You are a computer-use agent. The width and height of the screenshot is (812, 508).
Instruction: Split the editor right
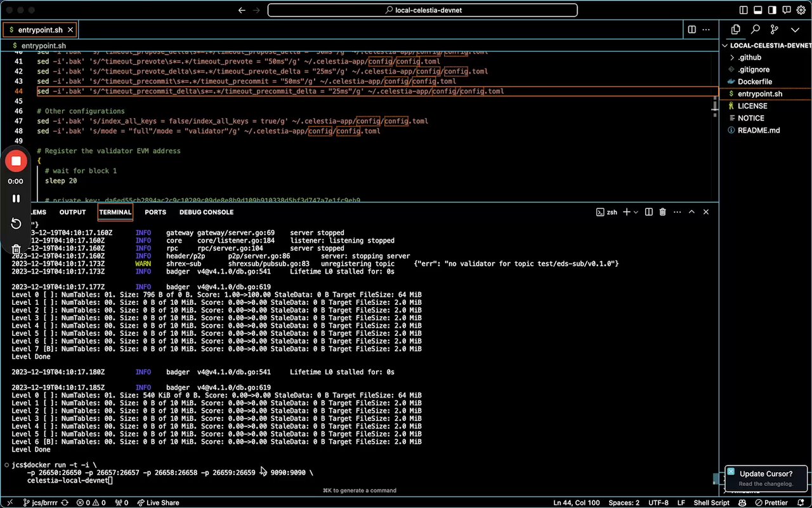(691, 29)
